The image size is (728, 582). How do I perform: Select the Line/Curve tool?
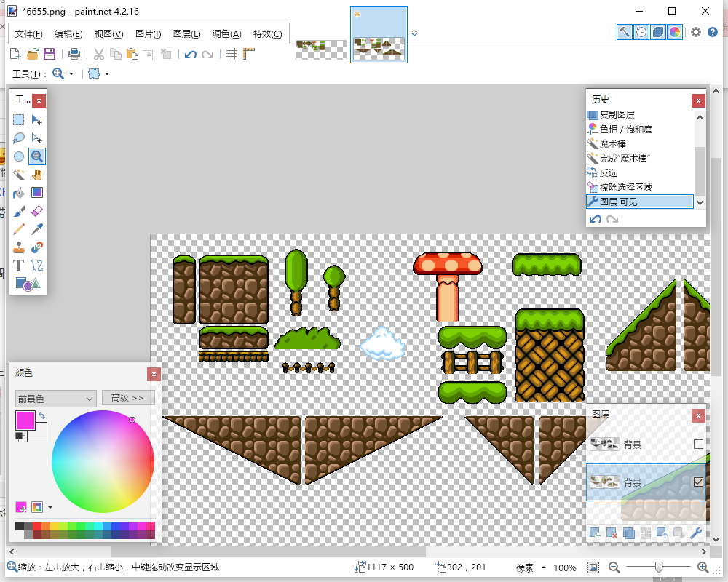(x=36, y=266)
